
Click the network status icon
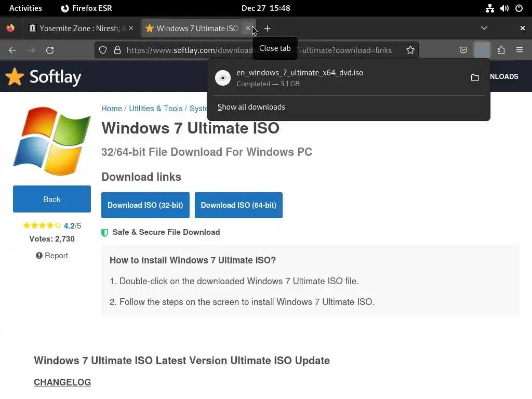pyautogui.click(x=489, y=8)
